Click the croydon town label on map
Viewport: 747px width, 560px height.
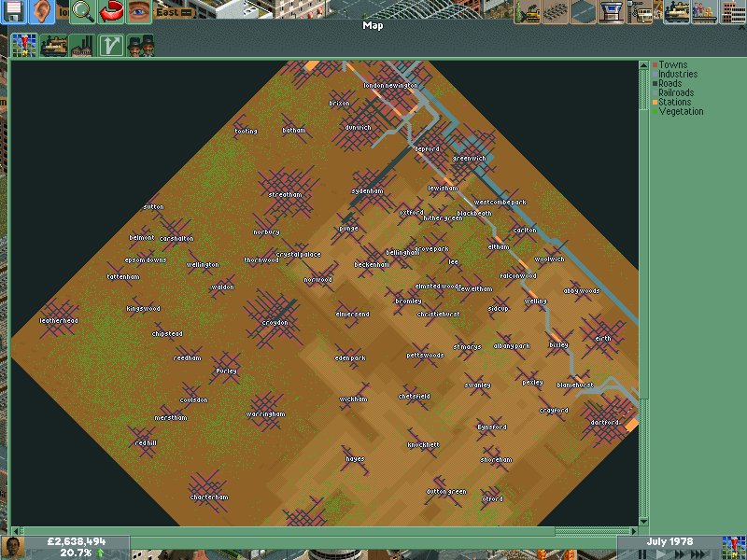click(x=275, y=323)
